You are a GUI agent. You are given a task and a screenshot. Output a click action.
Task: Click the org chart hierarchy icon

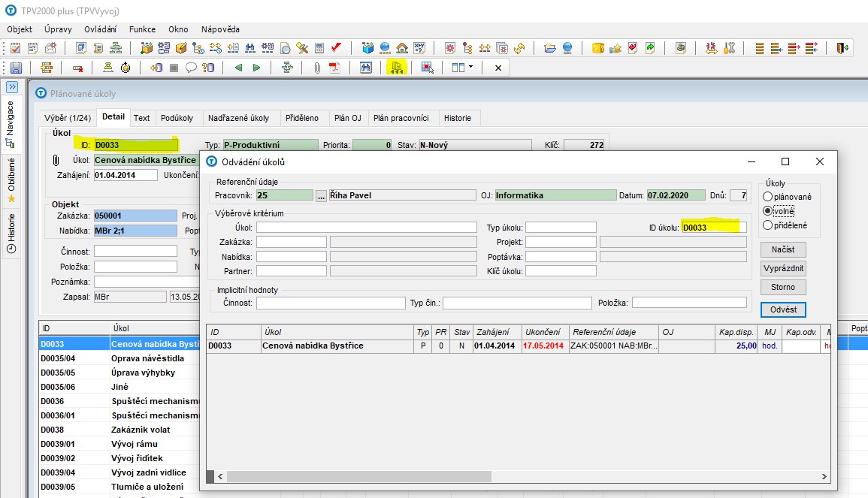[116, 48]
